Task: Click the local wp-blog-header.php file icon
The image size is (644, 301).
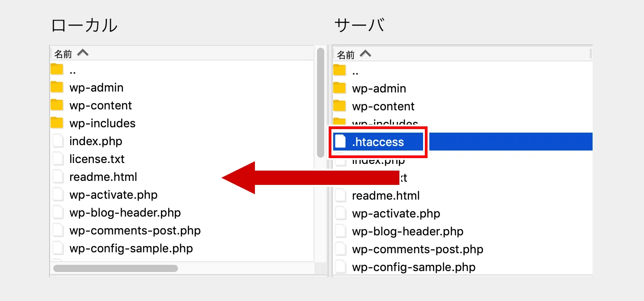Action: tap(58, 213)
